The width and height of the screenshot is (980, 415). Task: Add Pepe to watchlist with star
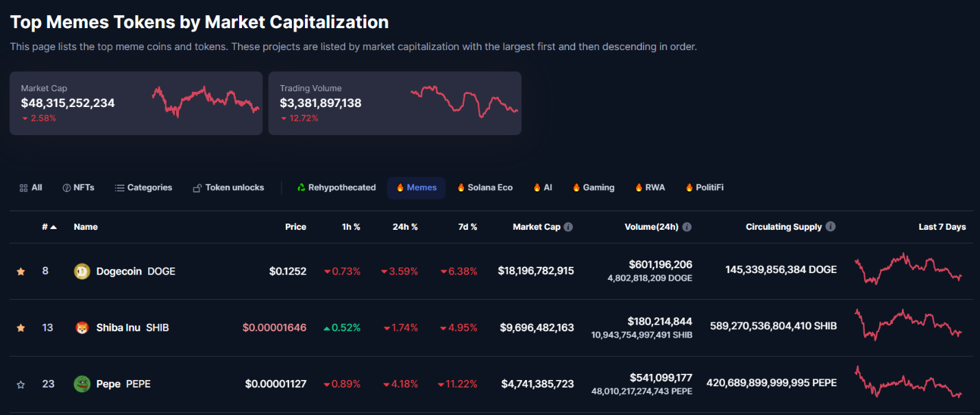coord(21,385)
